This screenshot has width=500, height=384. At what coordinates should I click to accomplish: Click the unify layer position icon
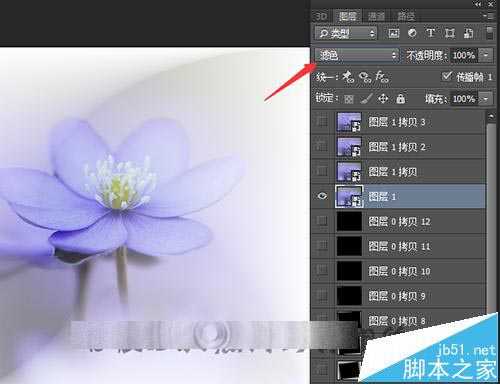349,77
